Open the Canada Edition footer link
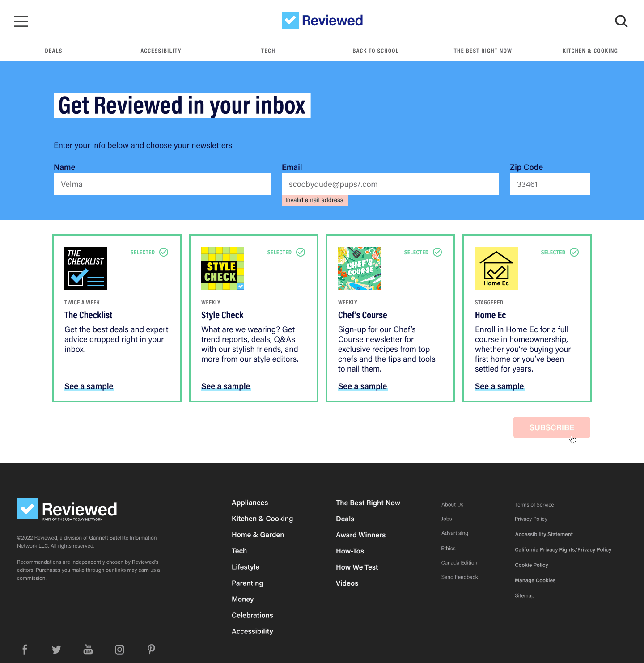Image resolution: width=644 pixels, height=663 pixels. click(x=459, y=562)
